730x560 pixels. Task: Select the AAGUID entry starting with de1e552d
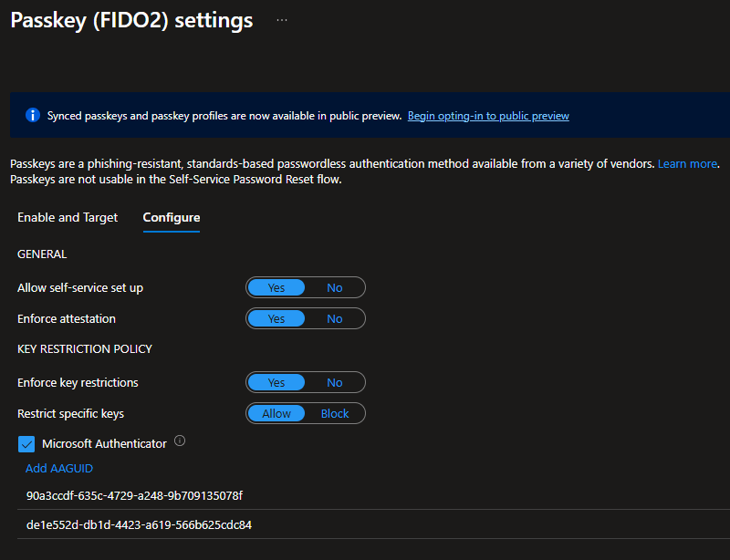139,524
